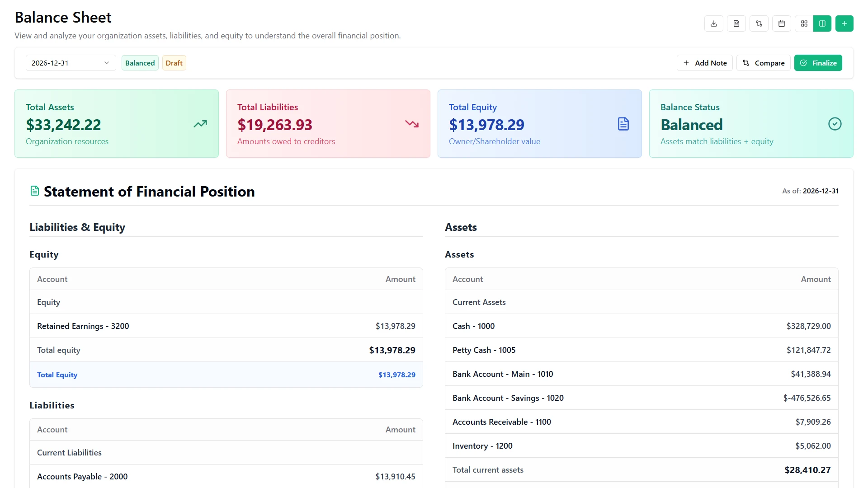
Task: Open the calendar icon button
Action: click(x=782, y=23)
